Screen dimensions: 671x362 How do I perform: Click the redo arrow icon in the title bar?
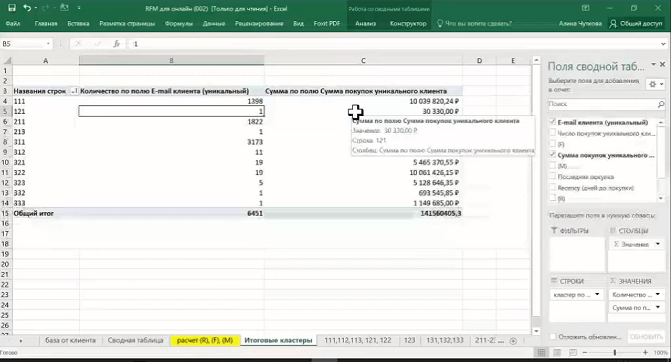(46, 8)
